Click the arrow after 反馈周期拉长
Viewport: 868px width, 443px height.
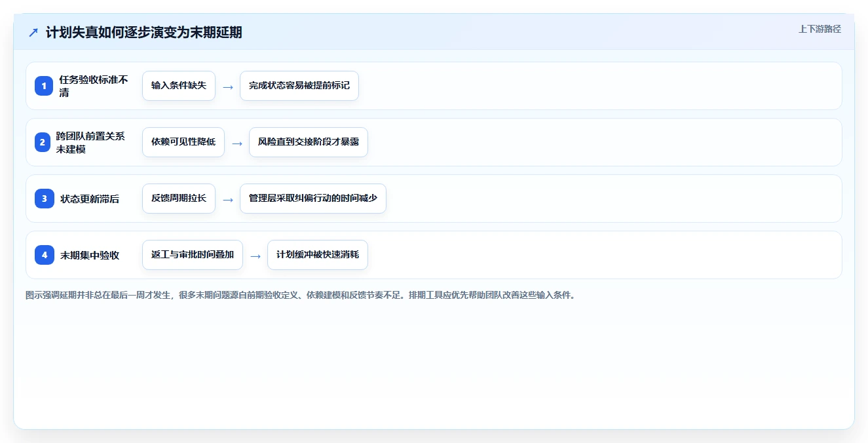point(228,199)
